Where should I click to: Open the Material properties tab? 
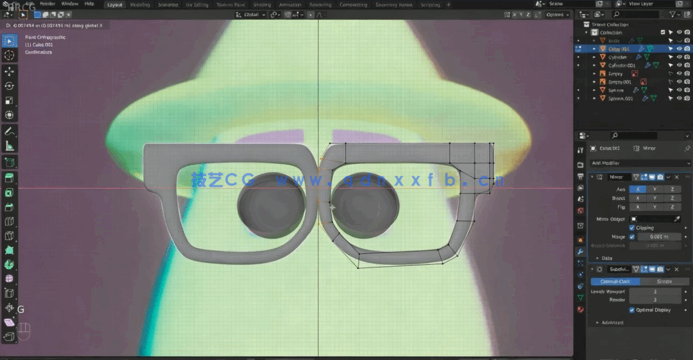pyautogui.click(x=580, y=309)
